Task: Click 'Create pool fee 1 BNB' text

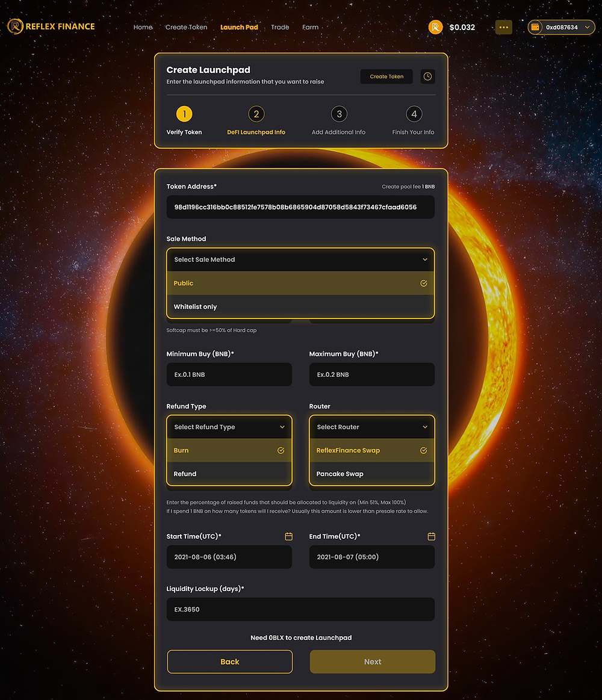Action: coord(408,187)
